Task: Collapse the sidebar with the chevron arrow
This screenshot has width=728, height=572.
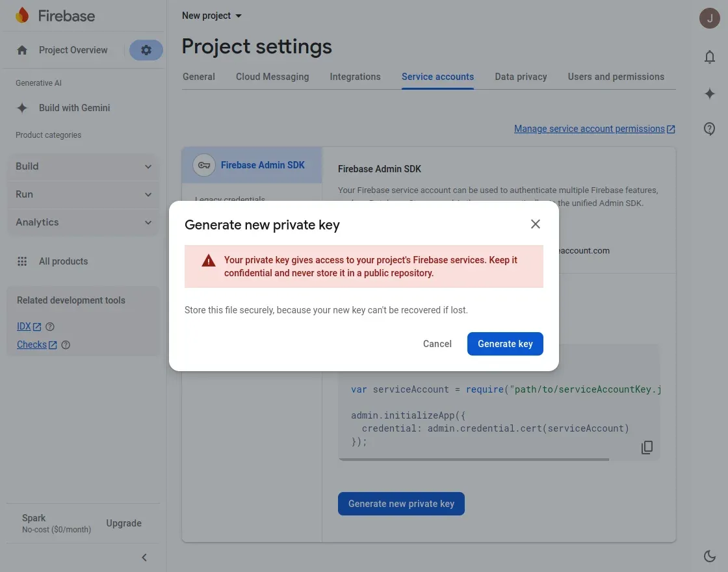Action: 144,557
